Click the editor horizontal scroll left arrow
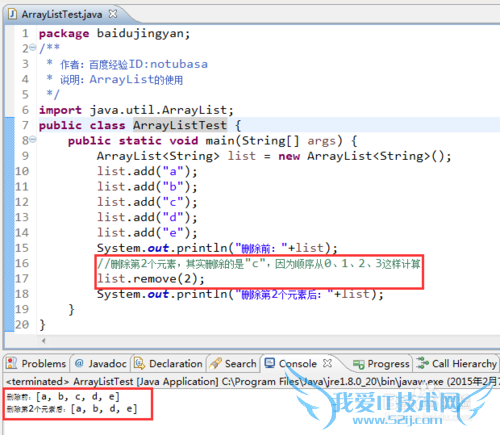The height and width of the screenshot is (435, 500). coord(44,341)
